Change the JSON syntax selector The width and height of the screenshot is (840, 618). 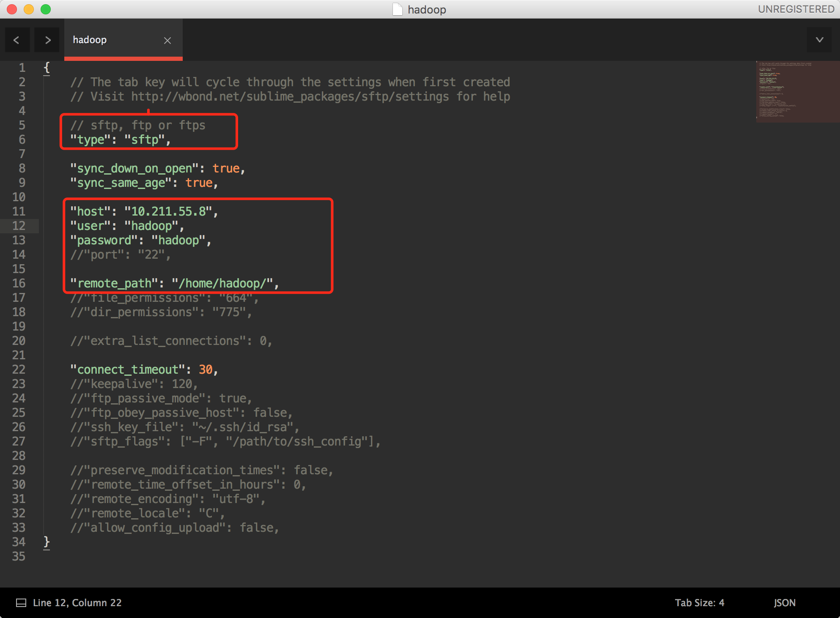click(785, 603)
